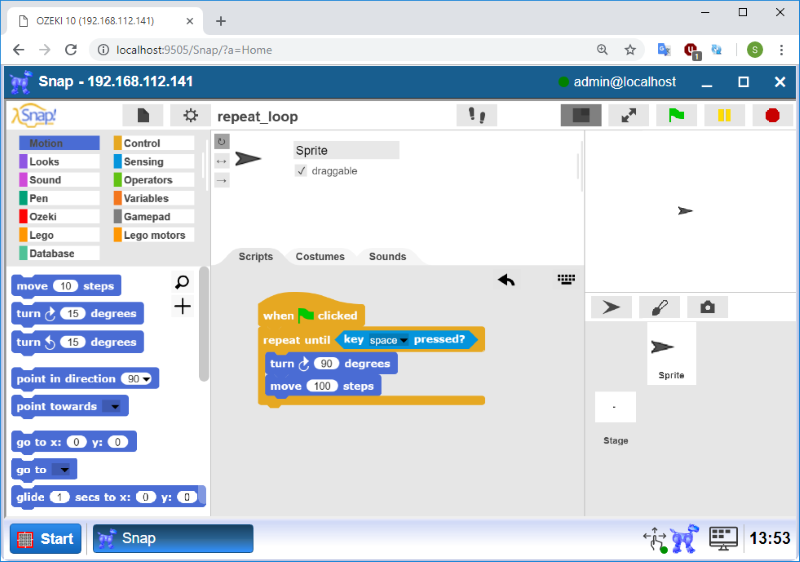The width and height of the screenshot is (800, 562).
Task: Click the move 10 steps palette block
Action: pos(66,286)
